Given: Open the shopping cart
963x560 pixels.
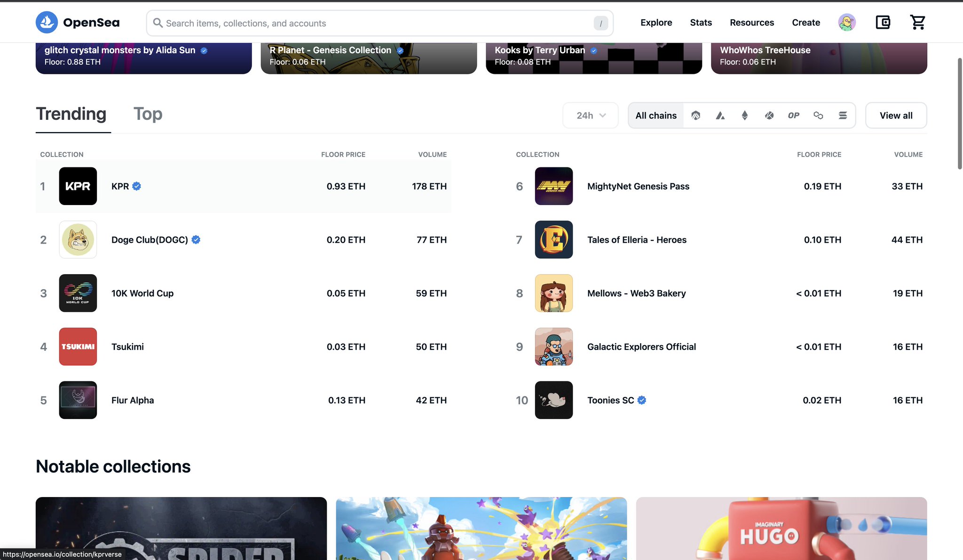Looking at the screenshot, I should [917, 22].
